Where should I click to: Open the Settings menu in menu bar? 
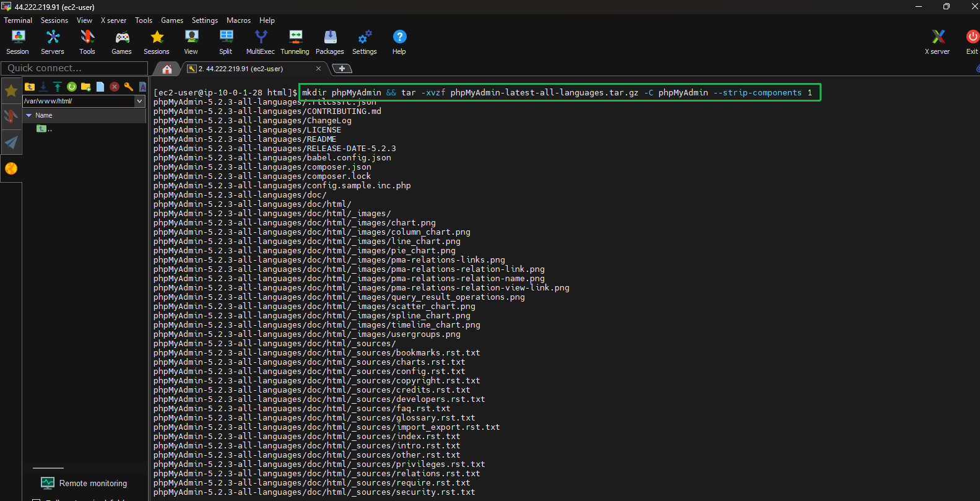pos(205,20)
